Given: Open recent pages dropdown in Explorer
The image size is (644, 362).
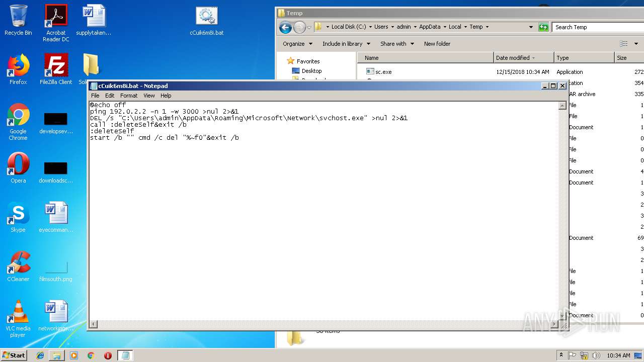Looking at the screenshot, I should [x=309, y=27].
